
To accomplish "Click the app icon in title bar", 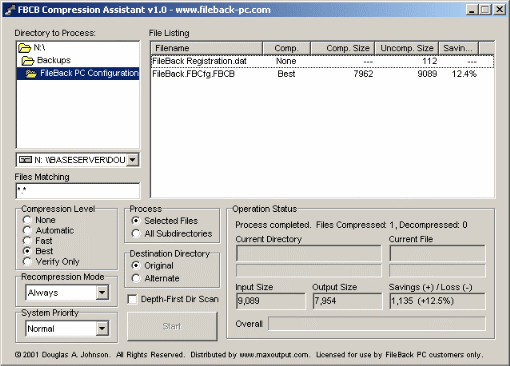I will 10,10.
